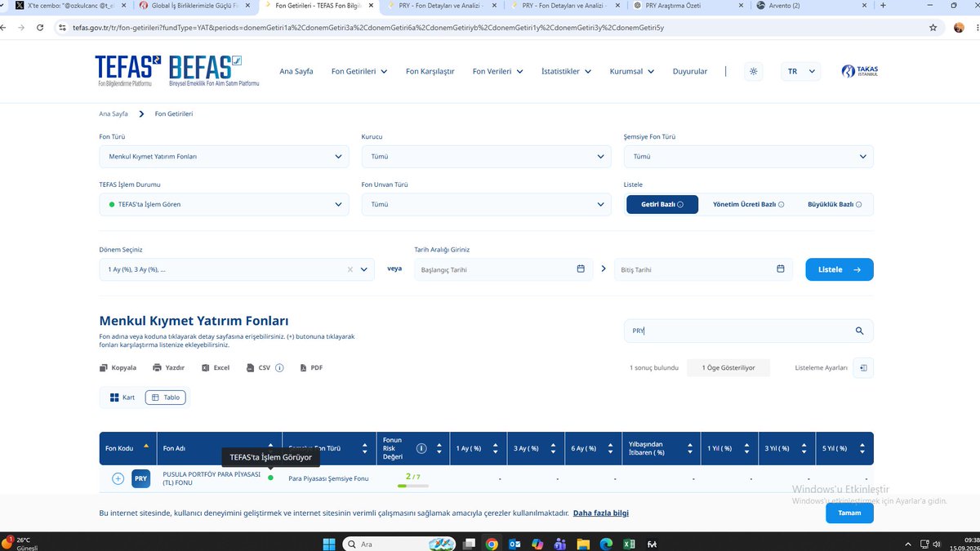The height and width of the screenshot is (551, 980).
Task: Open TR language selector
Action: 800,71
